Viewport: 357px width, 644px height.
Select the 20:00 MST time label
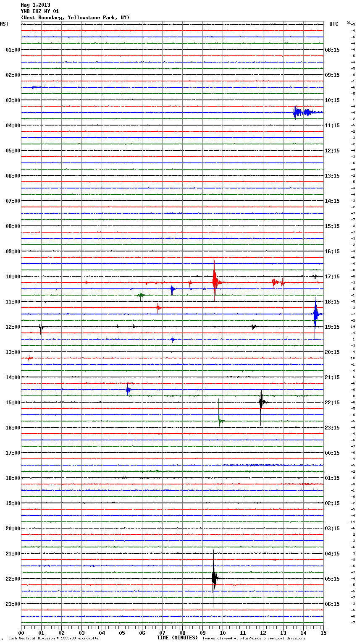13,529
